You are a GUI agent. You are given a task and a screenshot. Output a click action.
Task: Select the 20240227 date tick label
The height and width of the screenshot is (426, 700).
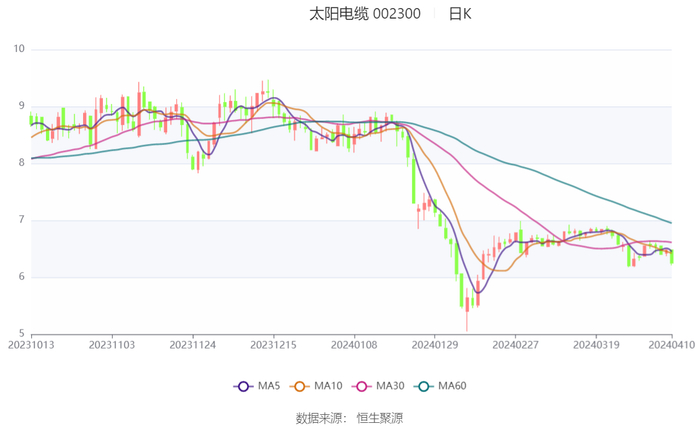point(514,345)
